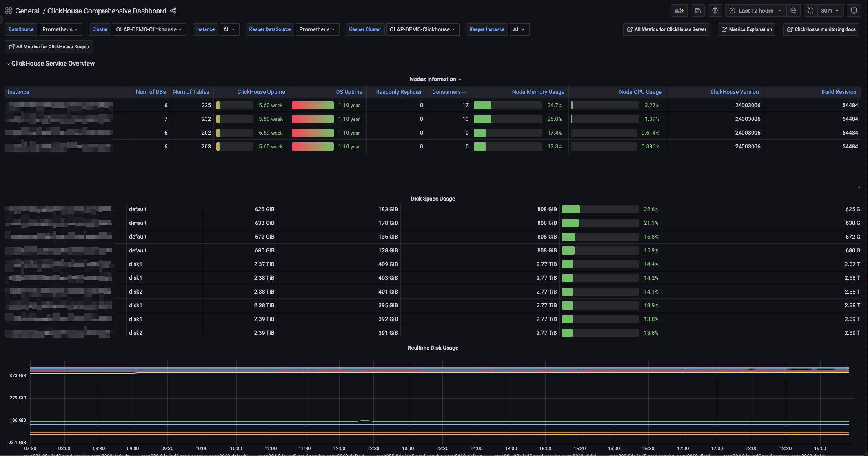
Task: Click the dashboards grid icon
Action: 8,11
